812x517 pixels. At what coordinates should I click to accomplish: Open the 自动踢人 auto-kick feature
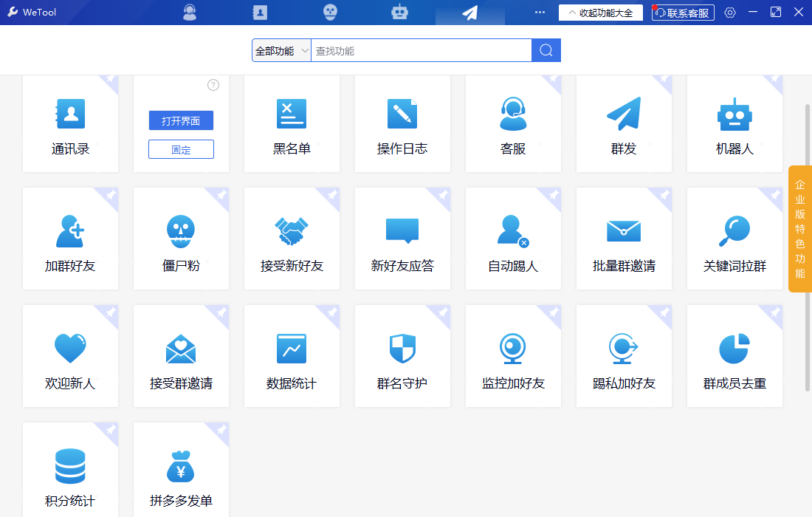click(513, 238)
